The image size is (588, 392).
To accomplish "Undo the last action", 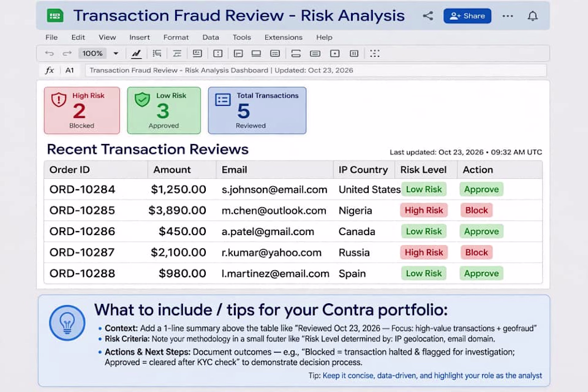I will 49,53.
